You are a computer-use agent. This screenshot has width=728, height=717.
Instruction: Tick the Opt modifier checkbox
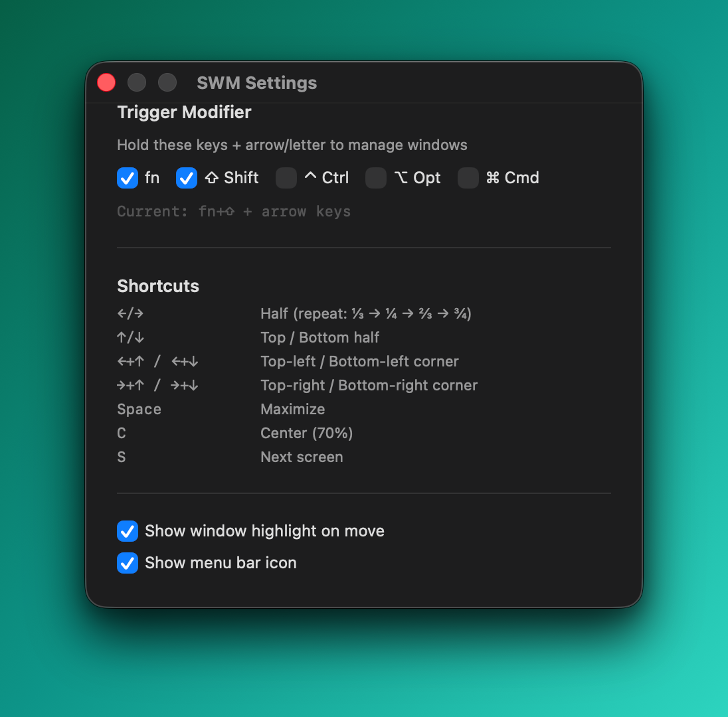tap(376, 178)
